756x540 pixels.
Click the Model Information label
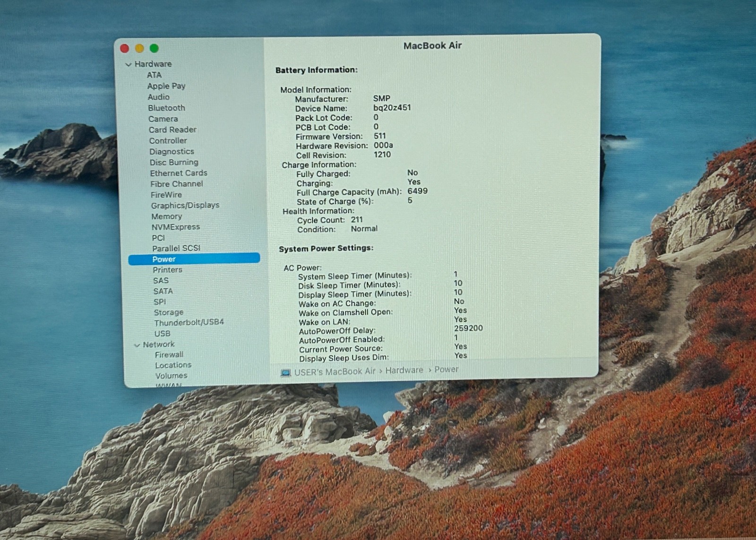coord(316,90)
